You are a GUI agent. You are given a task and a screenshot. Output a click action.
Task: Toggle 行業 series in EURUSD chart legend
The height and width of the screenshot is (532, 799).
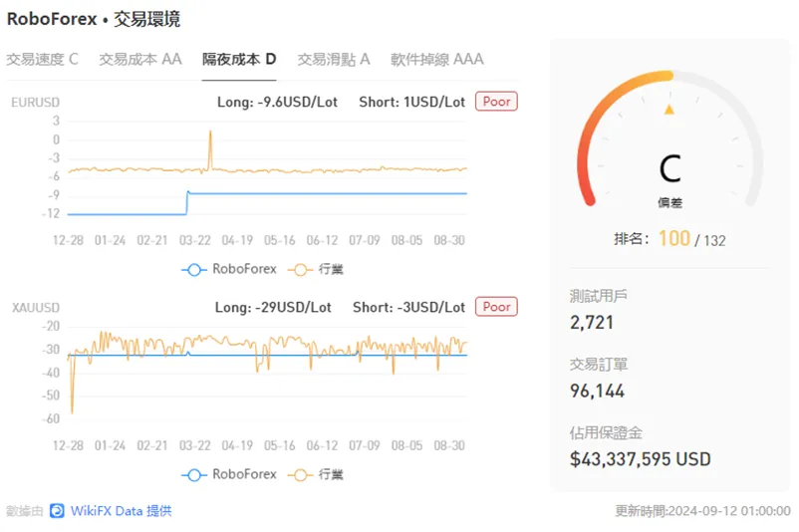316,269
